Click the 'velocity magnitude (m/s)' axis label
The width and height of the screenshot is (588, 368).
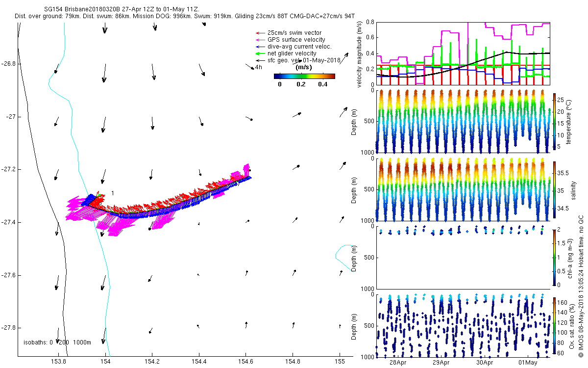click(360, 54)
